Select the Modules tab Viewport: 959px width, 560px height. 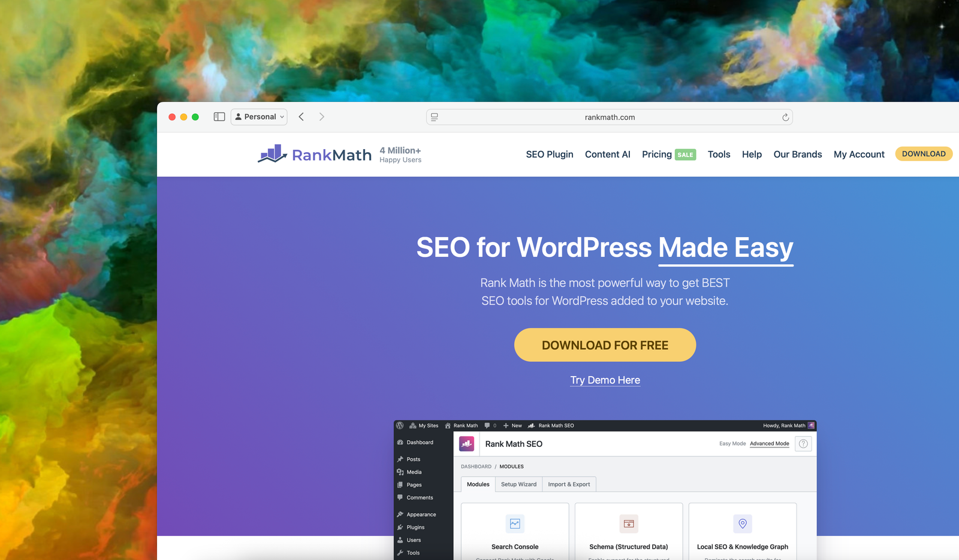(x=478, y=485)
